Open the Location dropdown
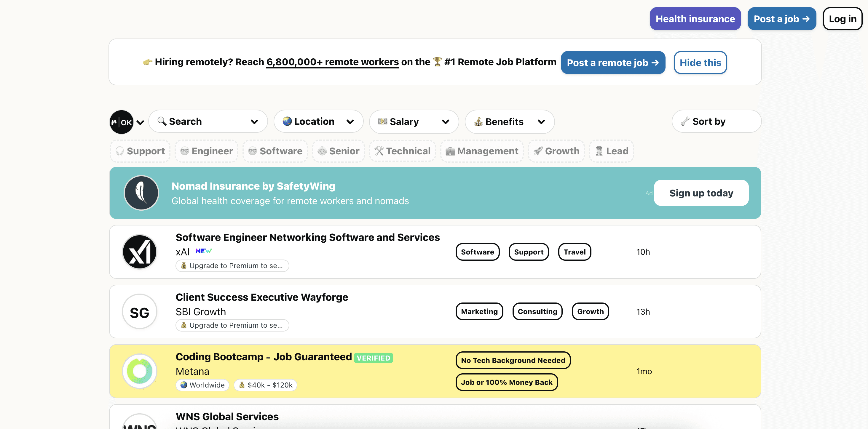 click(318, 121)
